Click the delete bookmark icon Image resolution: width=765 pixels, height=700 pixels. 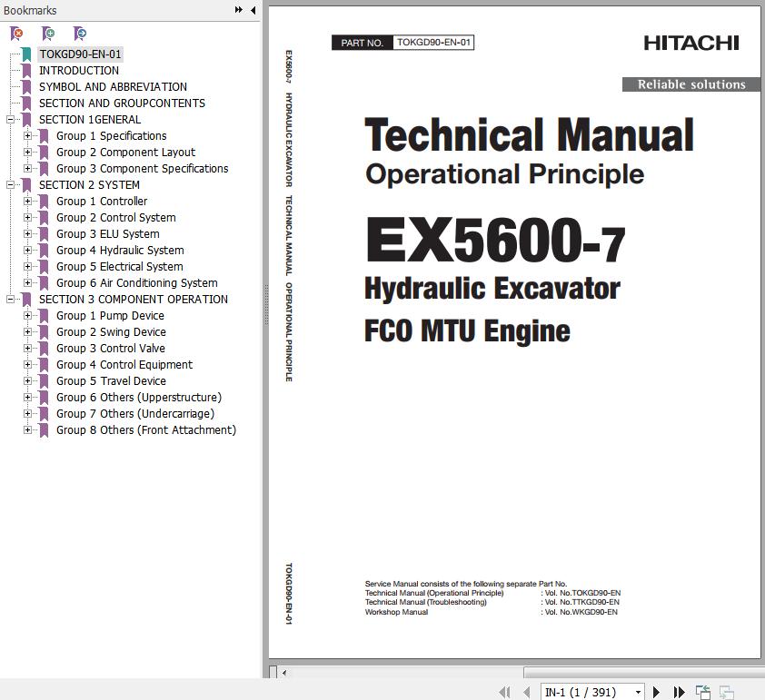16,34
